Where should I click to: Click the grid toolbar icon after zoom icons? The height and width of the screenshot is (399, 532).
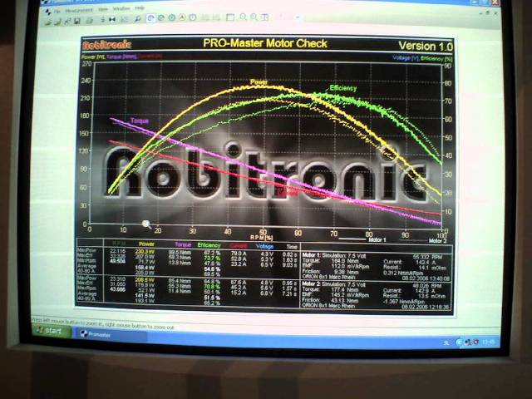264,17
